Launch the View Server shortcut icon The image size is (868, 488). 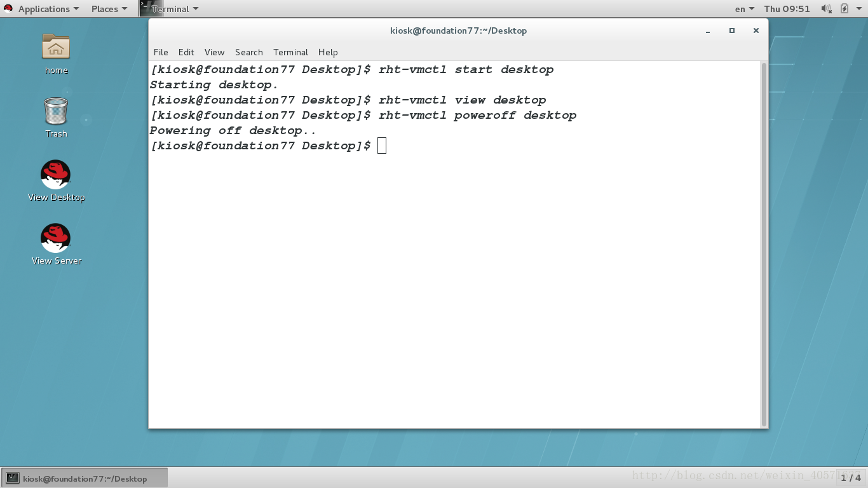(56, 238)
